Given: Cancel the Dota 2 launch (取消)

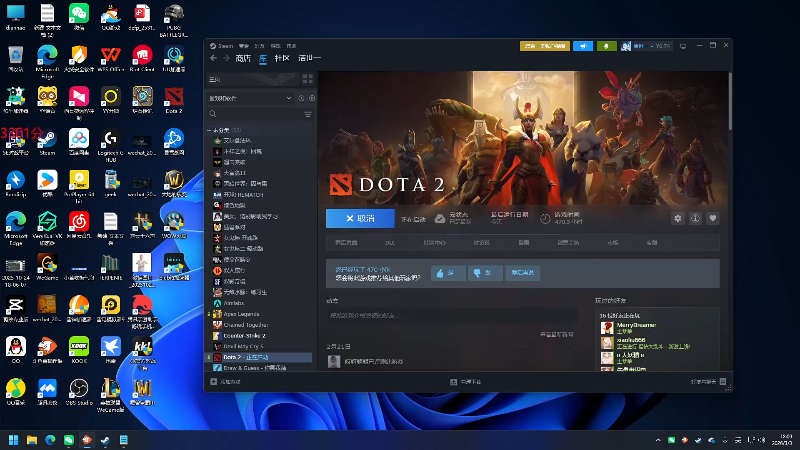Looking at the screenshot, I should pyautogui.click(x=360, y=218).
